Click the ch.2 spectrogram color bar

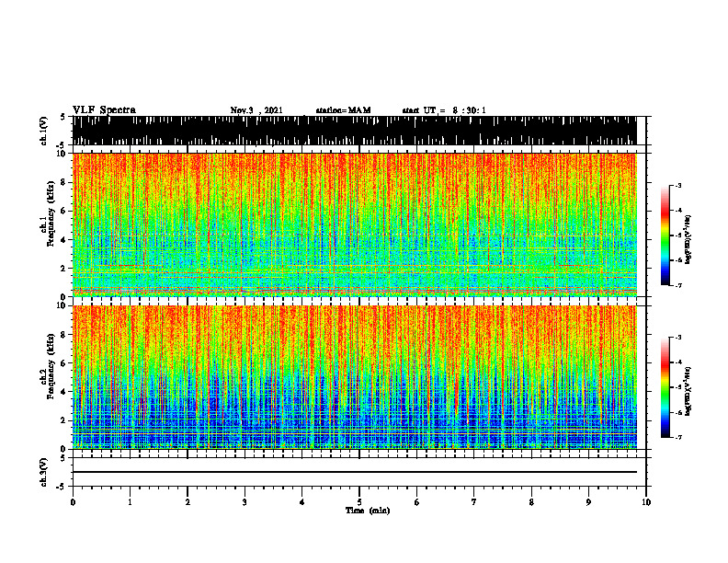665,387
